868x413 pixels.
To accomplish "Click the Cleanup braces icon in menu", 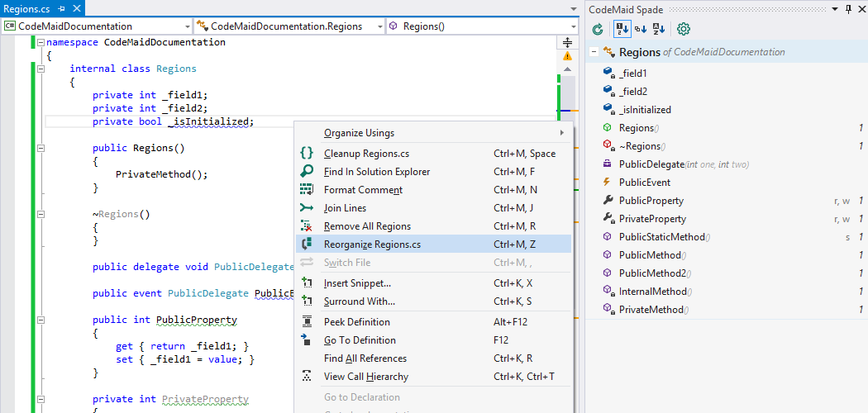I will (307, 153).
